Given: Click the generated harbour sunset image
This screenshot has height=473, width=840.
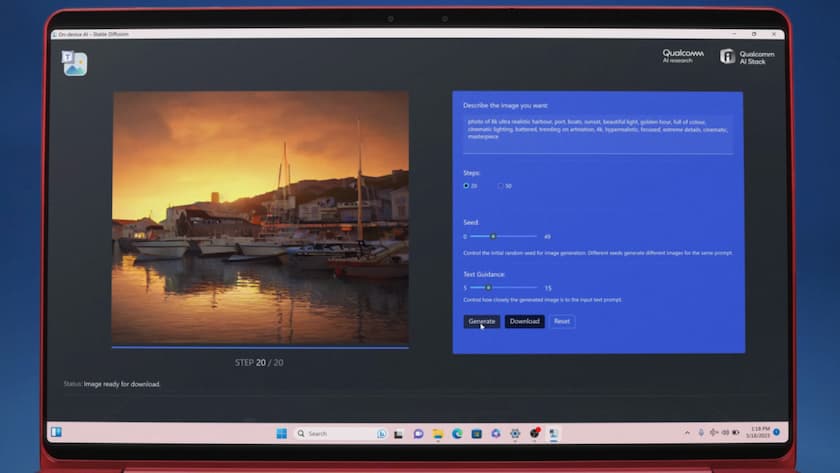Looking at the screenshot, I should pyautogui.click(x=260, y=218).
